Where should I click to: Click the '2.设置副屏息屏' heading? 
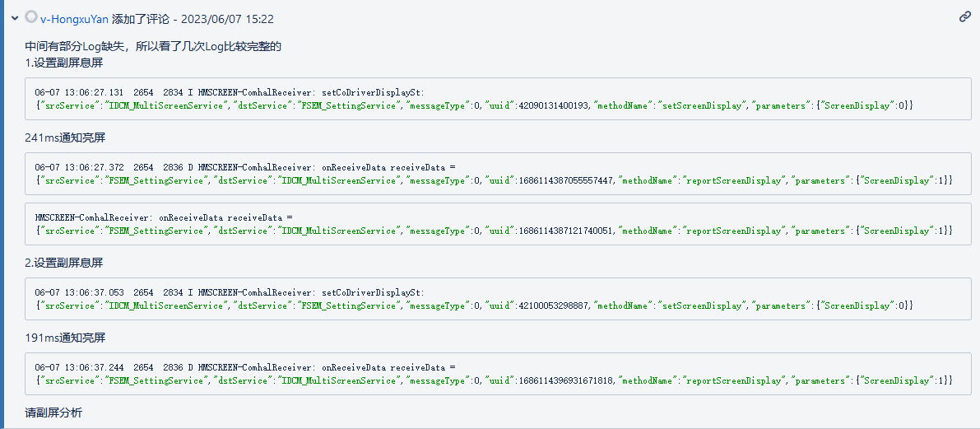(63, 263)
